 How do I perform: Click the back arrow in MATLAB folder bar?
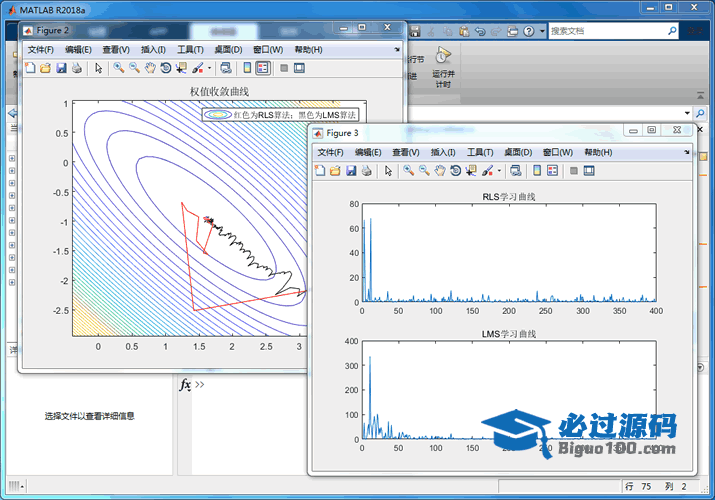[x=12, y=113]
